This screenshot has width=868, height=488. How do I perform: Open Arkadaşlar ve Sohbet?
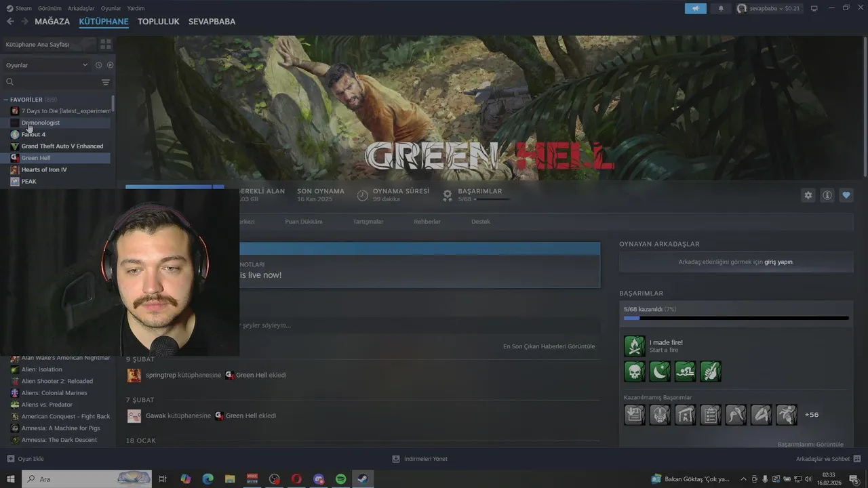point(828,459)
